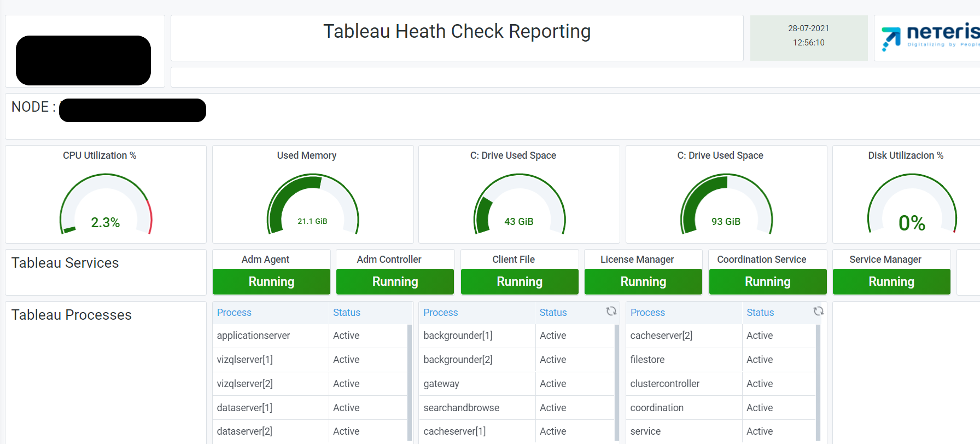
Task: Click the date and time panel 28-07-2021
Action: (809, 38)
